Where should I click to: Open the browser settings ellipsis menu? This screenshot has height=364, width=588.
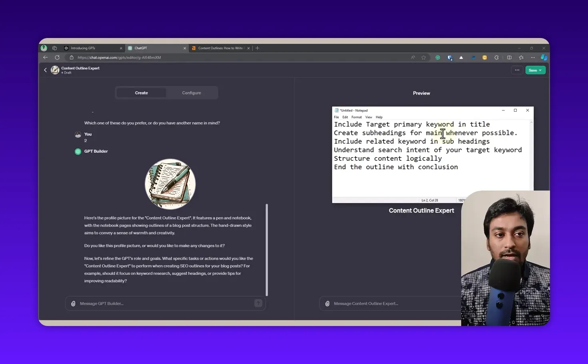[533, 57]
